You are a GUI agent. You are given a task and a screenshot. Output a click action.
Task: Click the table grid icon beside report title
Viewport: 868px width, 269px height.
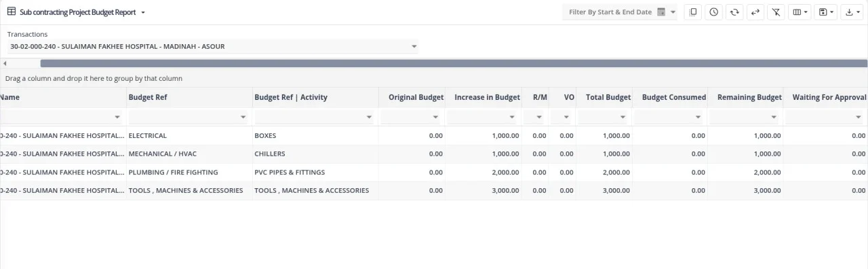pos(12,12)
